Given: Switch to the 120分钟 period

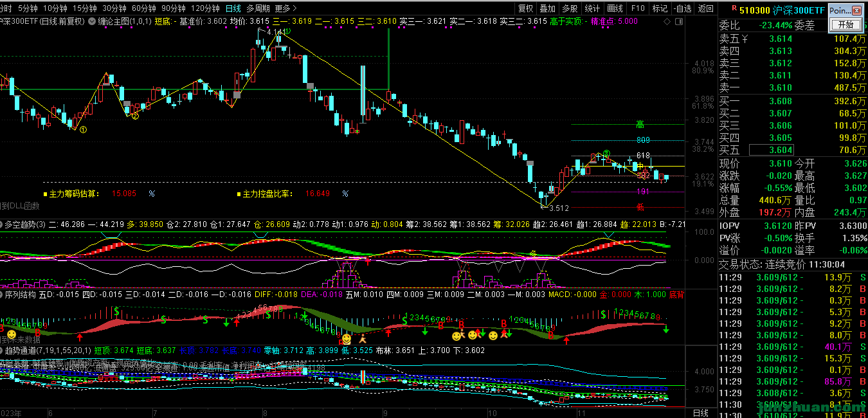Looking at the screenshot, I should (206, 8).
